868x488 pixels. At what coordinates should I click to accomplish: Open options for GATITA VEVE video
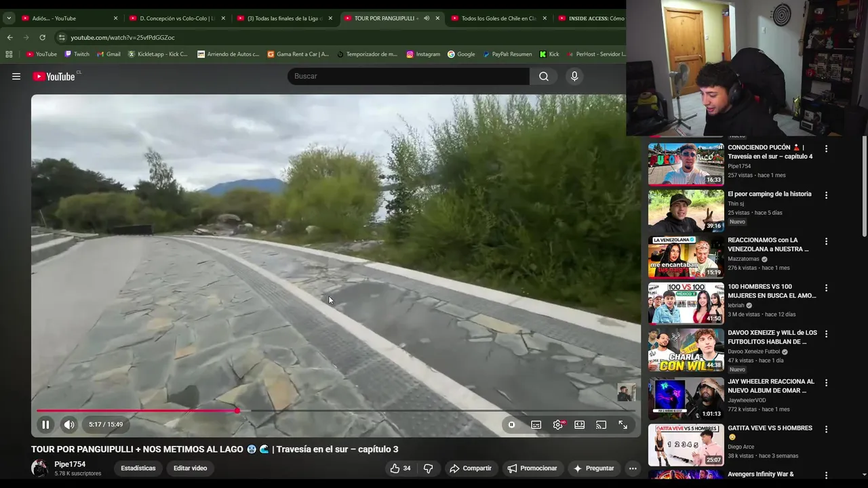pos(826,429)
